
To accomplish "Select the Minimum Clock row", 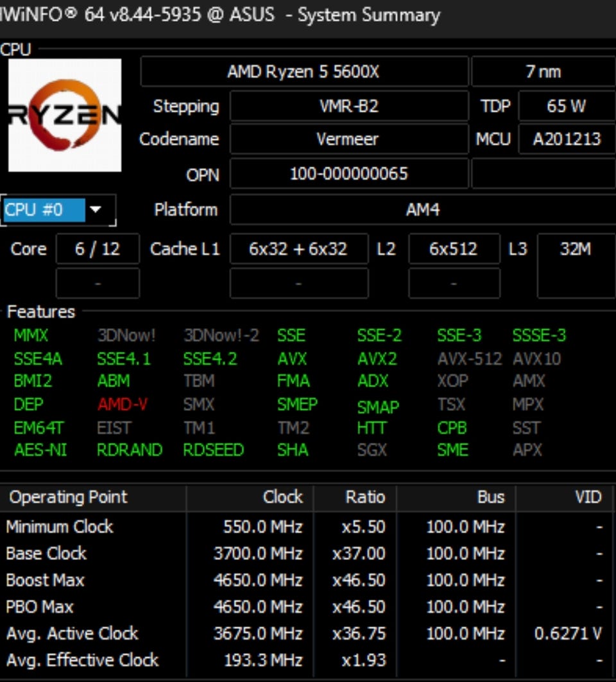I will [307, 527].
